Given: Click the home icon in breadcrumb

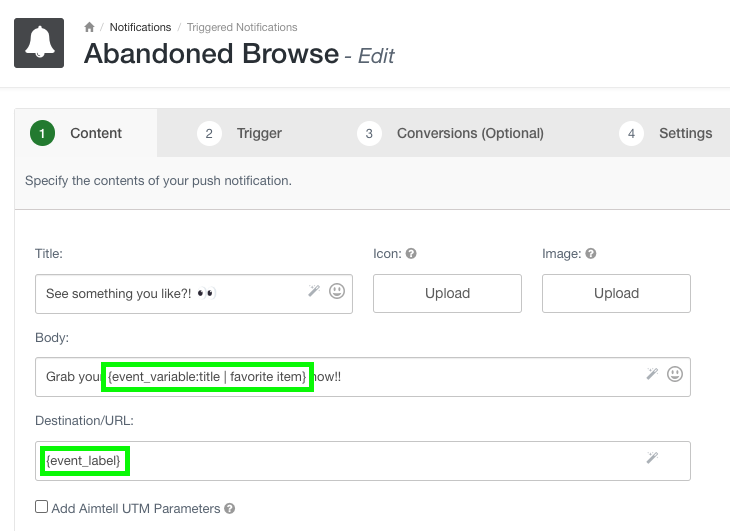Looking at the screenshot, I should coord(90,27).
